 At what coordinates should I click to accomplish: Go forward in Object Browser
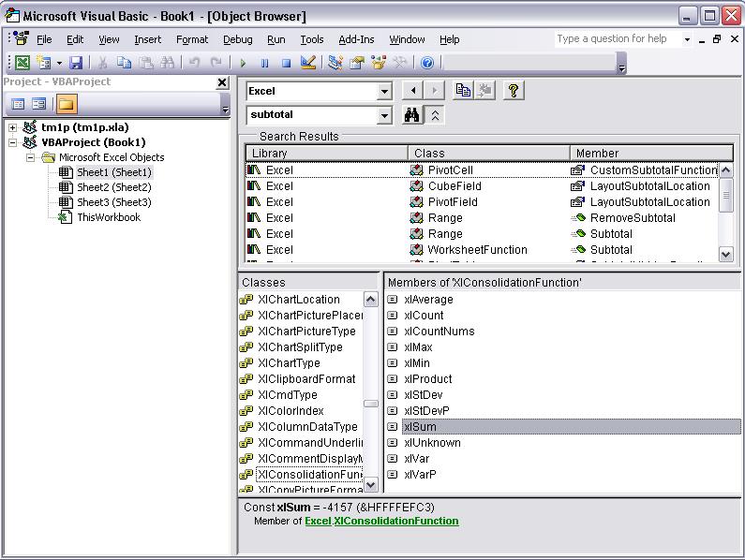click(x=434, y=90)
